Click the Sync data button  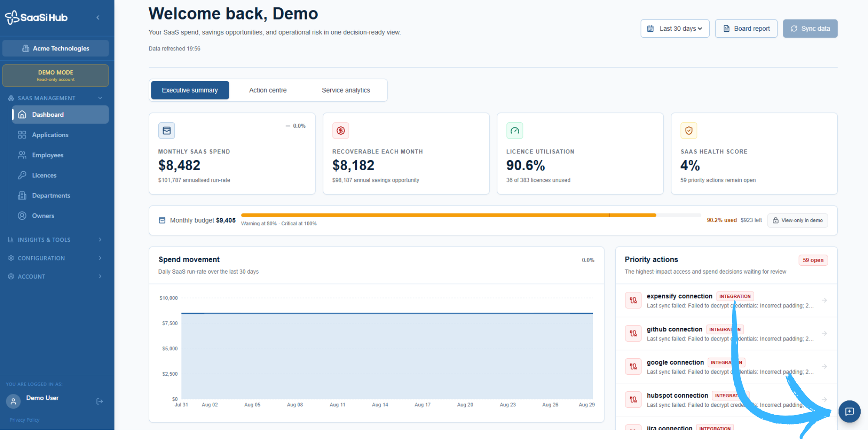810,29
